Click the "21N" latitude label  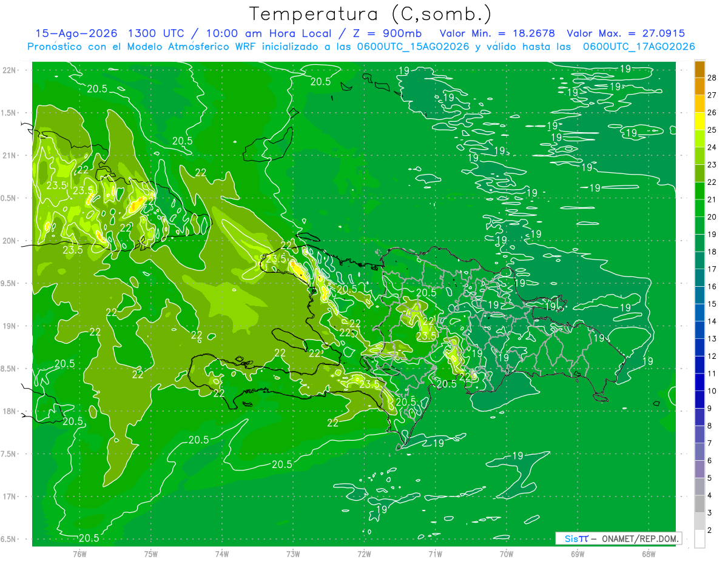tap(10, 156)
